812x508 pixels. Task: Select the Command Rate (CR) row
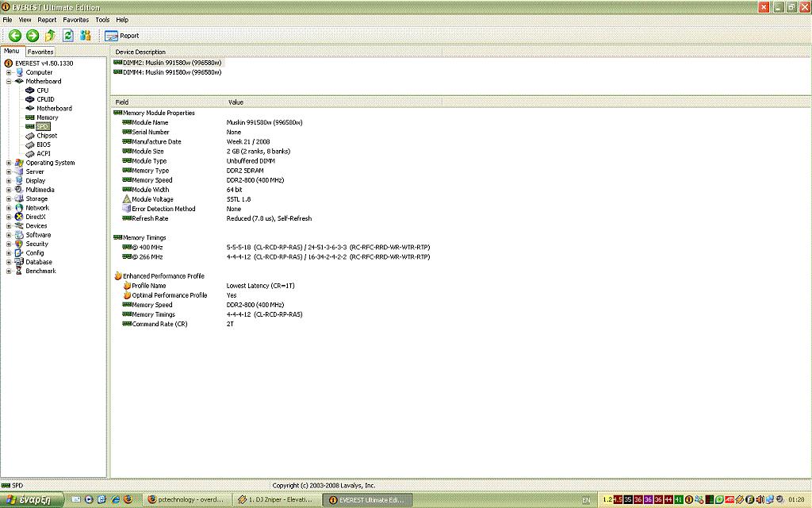(x=178, y=324)
